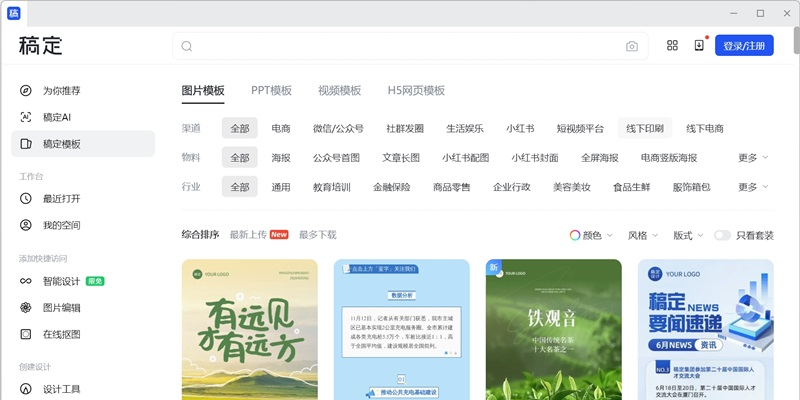Select the 社群发圈 channel filter

click(405, 128)
